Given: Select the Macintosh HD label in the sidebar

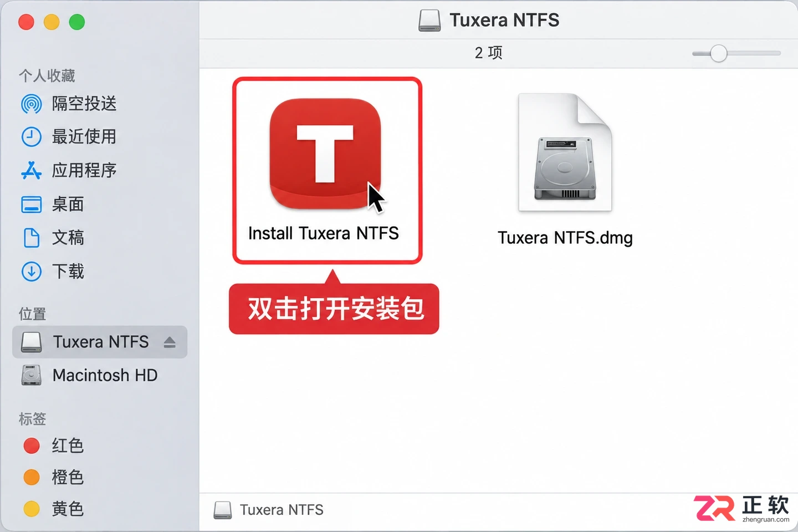Looking at the screenshot, I should 105,375.
